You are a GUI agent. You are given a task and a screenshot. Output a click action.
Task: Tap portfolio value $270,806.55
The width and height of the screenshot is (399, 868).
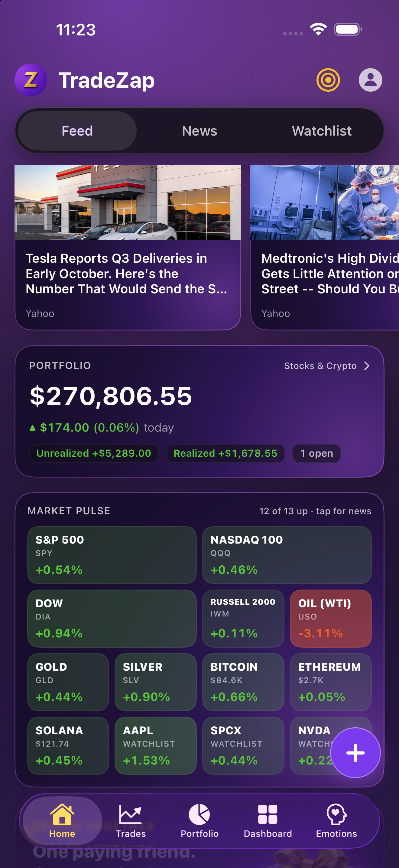coord(111,396)
